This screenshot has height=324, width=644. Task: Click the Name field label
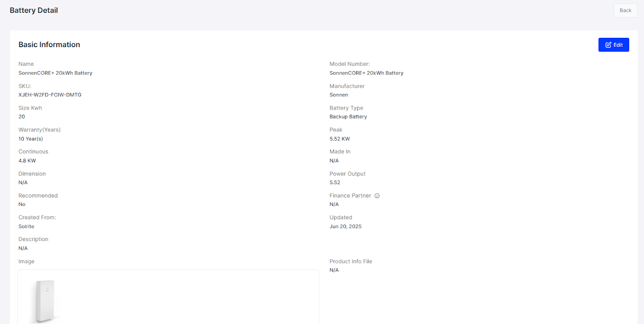click(26, 64)
